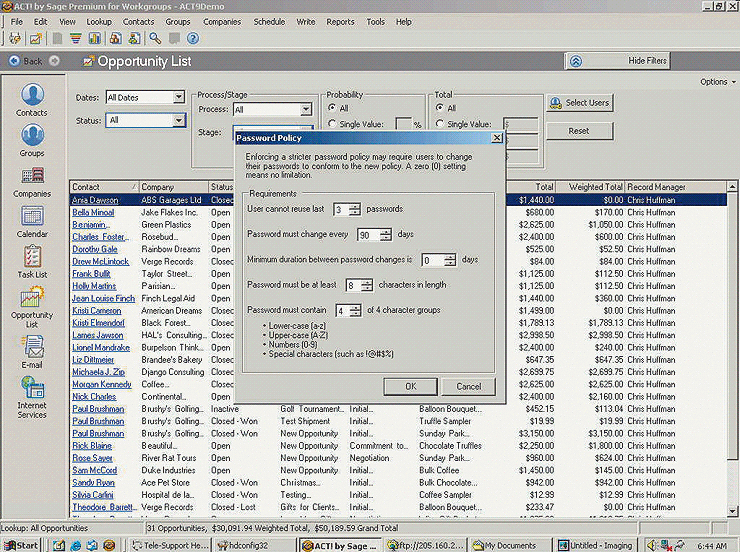Click OK in Password Policy dialog
The height and width of the screenshot is (552, 740).
411,386
